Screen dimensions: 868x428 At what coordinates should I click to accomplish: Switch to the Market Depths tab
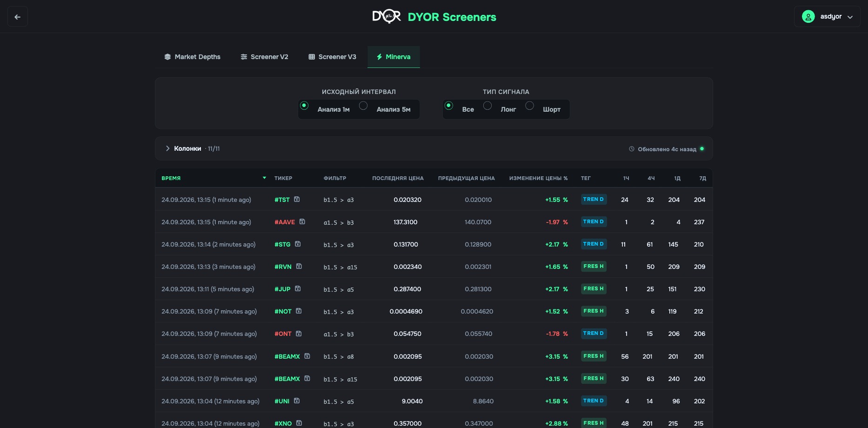192,57
